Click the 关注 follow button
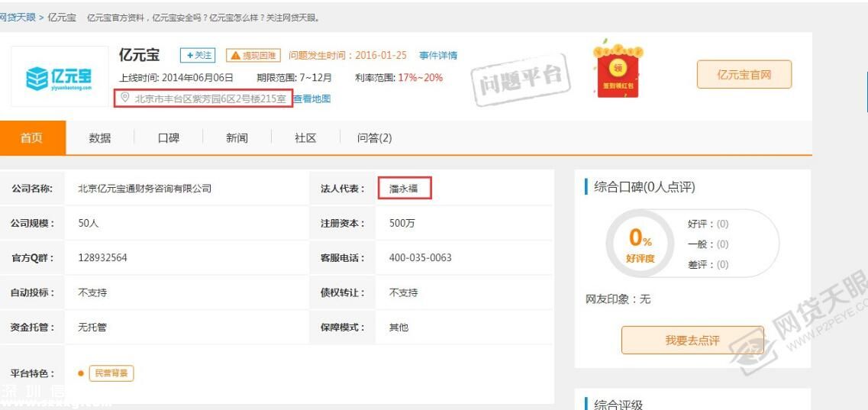This screenshot has width=868, height=410. (x=197, y=55)
